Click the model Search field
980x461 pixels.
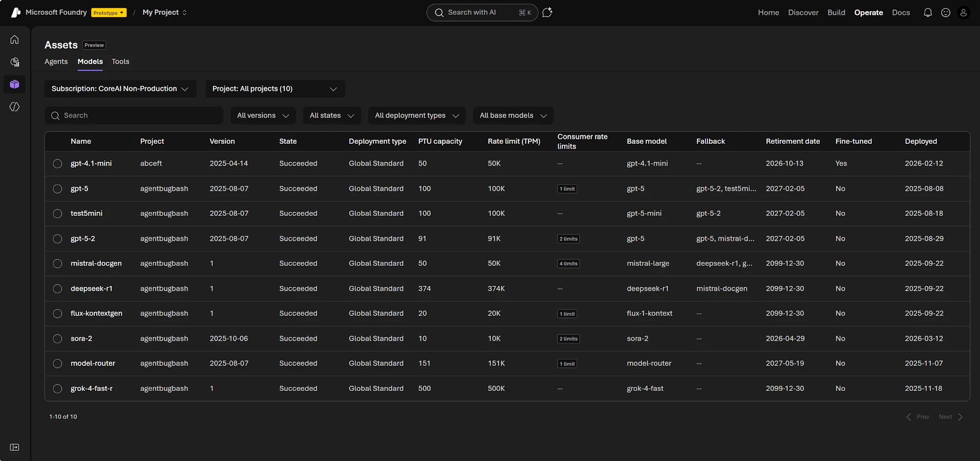(134, 116)
